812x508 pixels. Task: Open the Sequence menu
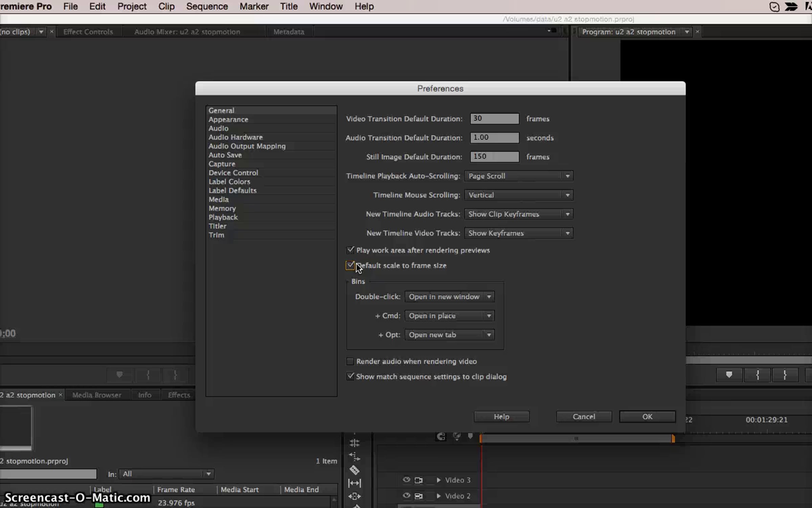tap(207, 6)
